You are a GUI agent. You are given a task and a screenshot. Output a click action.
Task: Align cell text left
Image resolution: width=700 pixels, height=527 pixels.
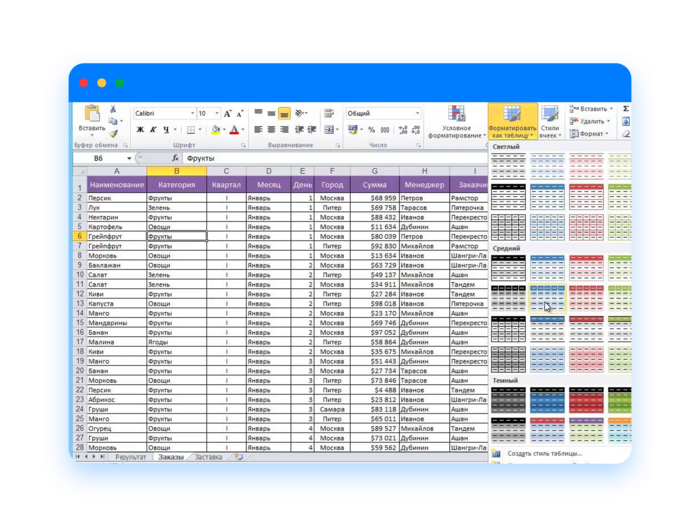tap(258, 130)
